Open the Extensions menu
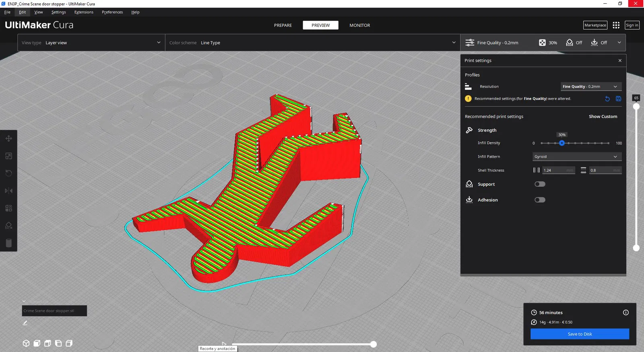This screenshot has width=644, height=352. coord(84,12)
